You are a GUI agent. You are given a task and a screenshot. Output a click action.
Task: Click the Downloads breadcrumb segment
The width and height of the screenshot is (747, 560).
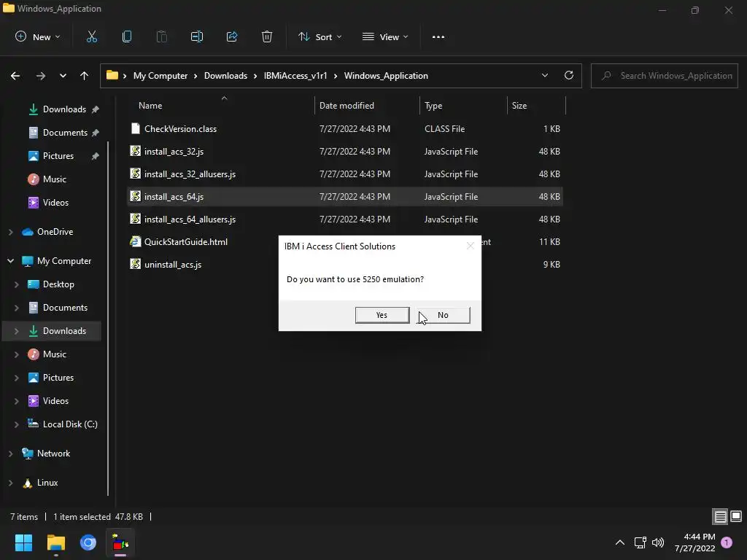pyautogui.click(x=226, y=76)
